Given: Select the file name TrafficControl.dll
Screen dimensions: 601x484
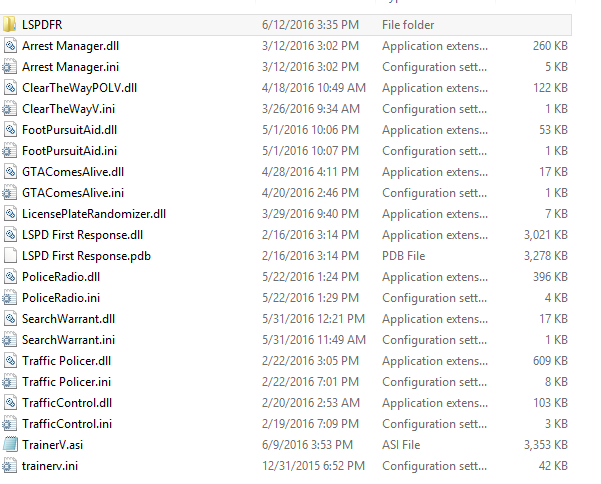Looking at the screenshot, I should 67,403.
